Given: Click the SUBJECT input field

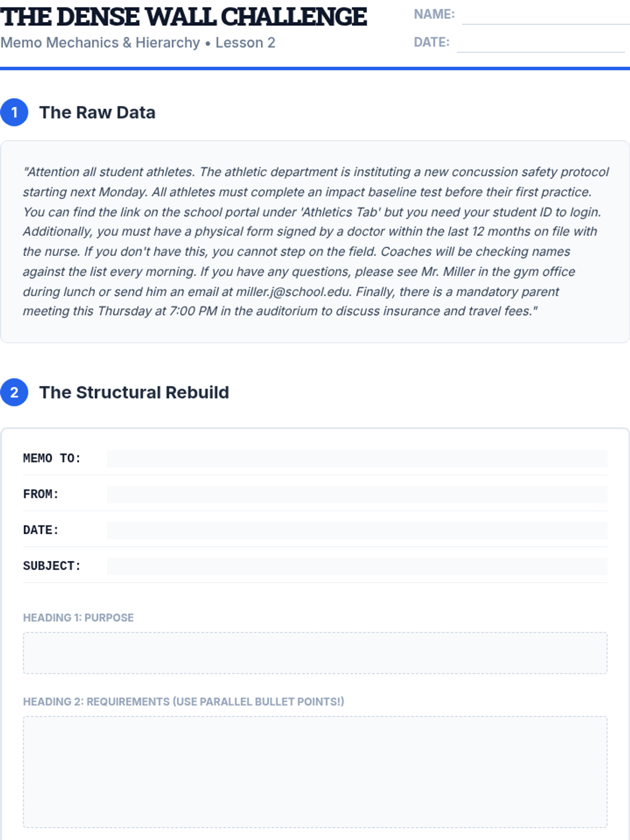Looking at the screenshot, I should (357, 566).
